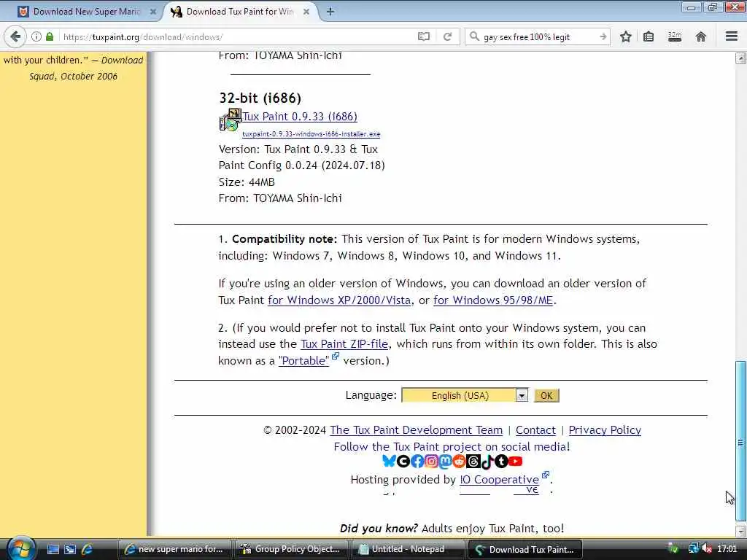Image resolution: width=747 pixels, height=560 pixels.
Task: Download Tux Paint 0.9.33 (i686) link
Action: 300,117
